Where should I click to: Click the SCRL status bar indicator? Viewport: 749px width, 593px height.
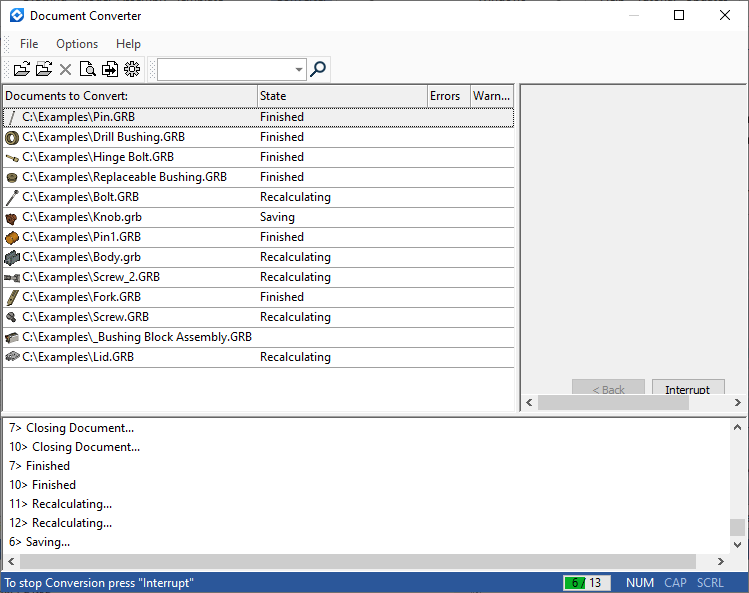point(710,583)
